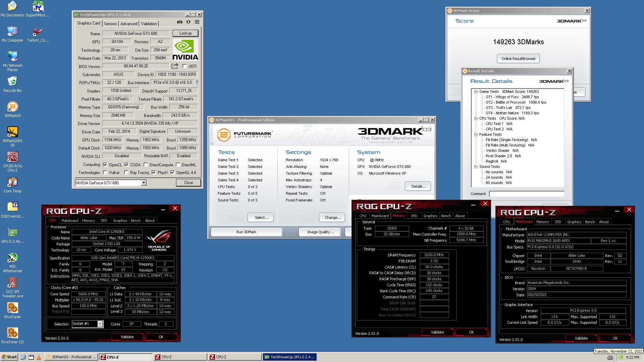The width and height of the screenshot is (644, 362).
Task: Open Bench tab in Mainboard CPU-Z window
Action: [x=590, y=222]
